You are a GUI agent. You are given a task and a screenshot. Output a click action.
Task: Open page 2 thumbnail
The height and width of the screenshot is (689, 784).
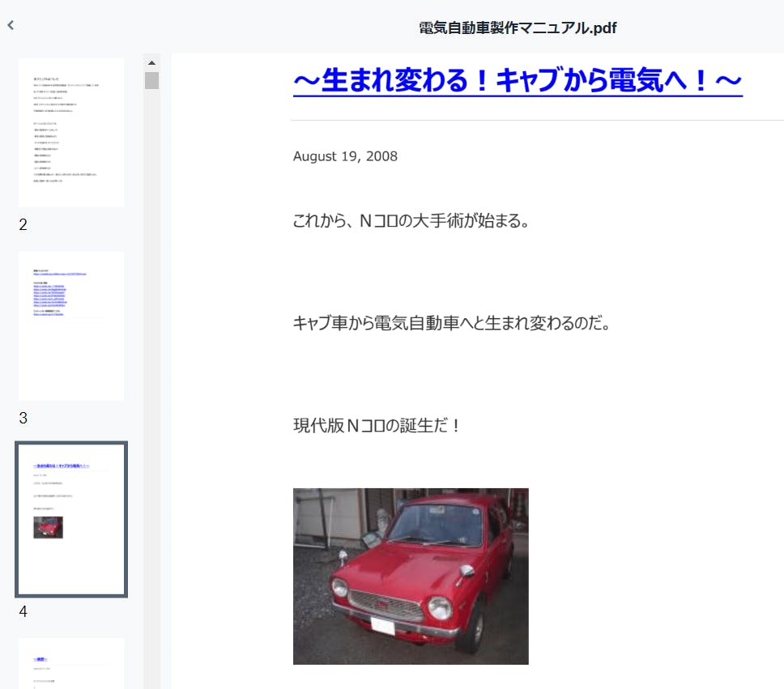[71, 133]
